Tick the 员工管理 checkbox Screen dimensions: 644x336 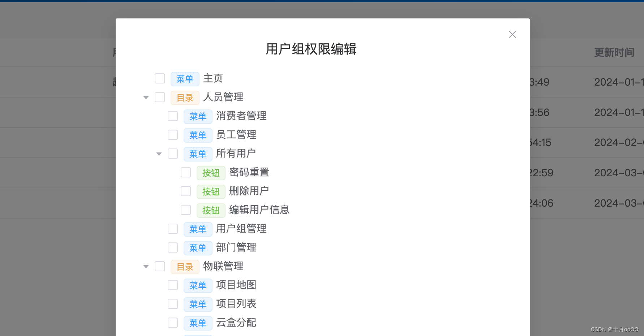[x=173, y=135]
